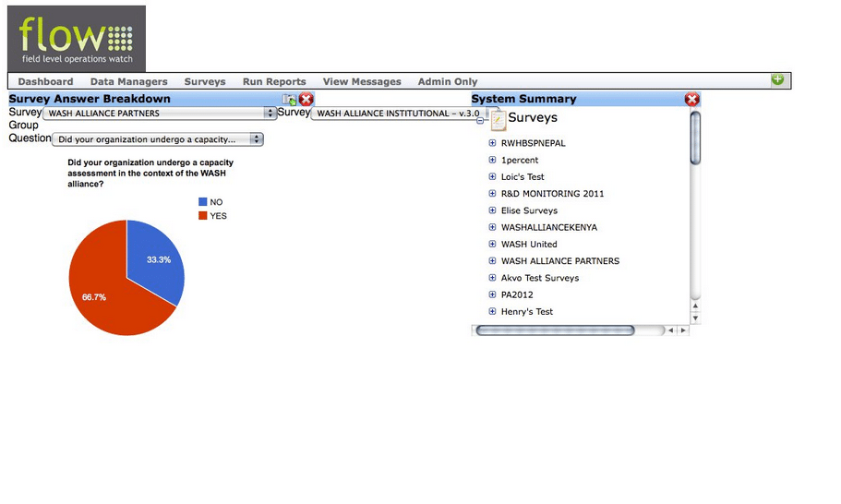The width and height of the screenshot is (841, 504).
Task: Expand the Loic's Test tree node
Action: point(492,176)
